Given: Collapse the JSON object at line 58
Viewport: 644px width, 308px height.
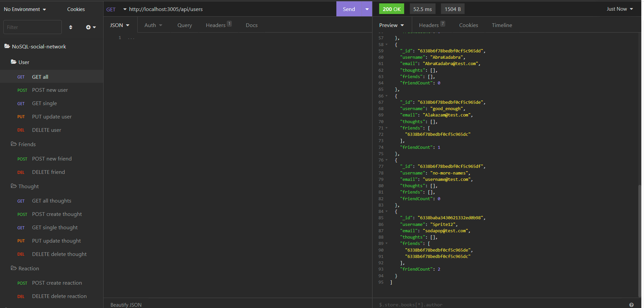Looking at the screenshot, I should pos(386,44).
